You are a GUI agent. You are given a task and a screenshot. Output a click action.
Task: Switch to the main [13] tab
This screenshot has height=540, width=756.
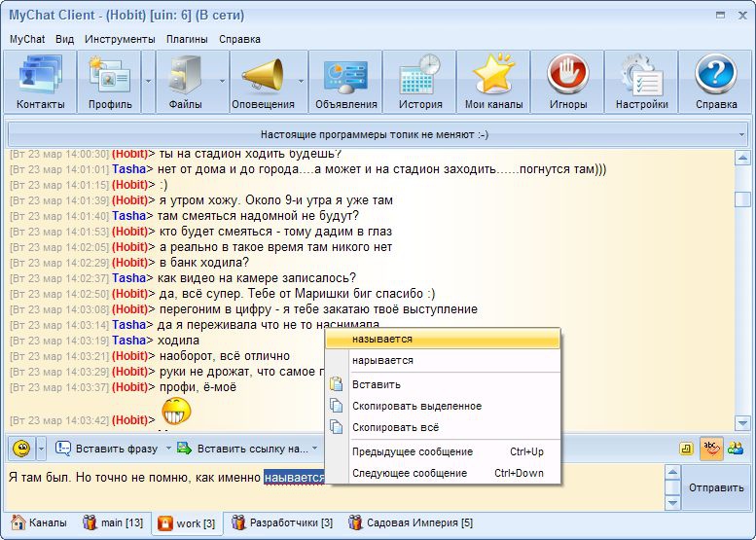(112, 522)
